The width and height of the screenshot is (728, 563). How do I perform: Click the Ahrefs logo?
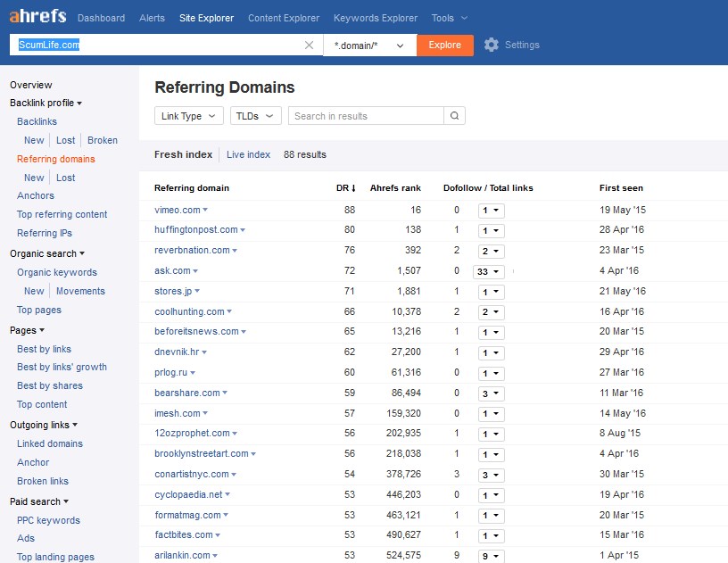click(37, 17)
